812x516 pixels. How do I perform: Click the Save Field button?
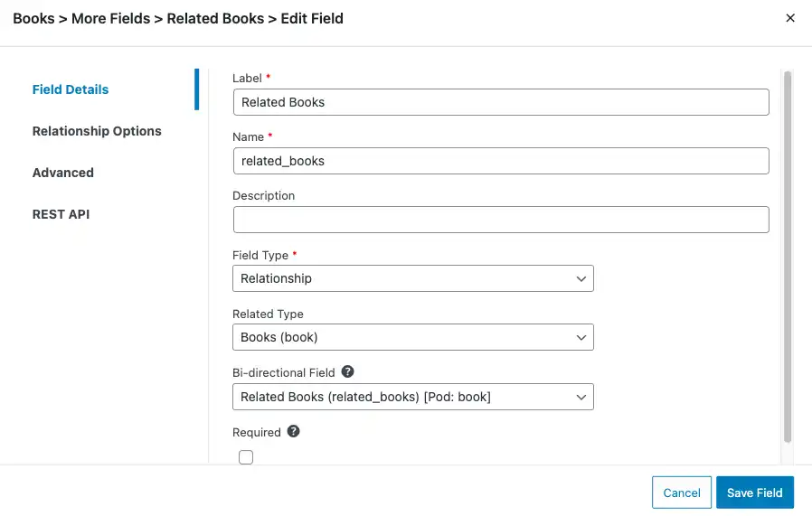[754, 493]
